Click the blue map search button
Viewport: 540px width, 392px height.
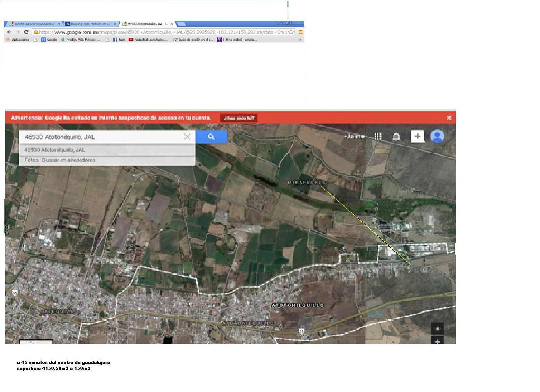[211, 137]
